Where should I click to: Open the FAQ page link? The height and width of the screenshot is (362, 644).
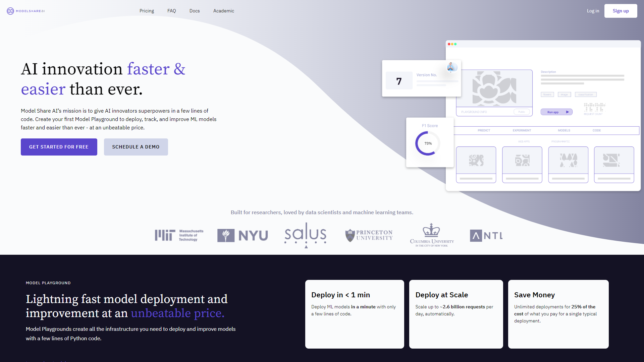coord(171,11)
